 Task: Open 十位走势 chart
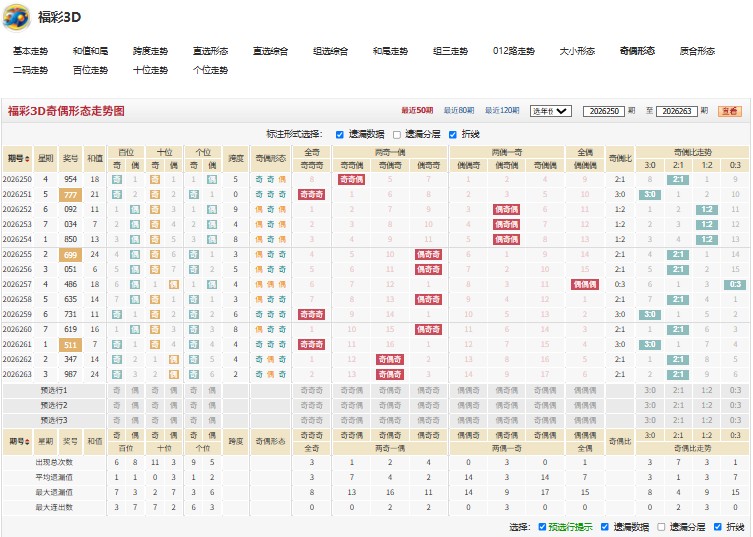point(150,70)
